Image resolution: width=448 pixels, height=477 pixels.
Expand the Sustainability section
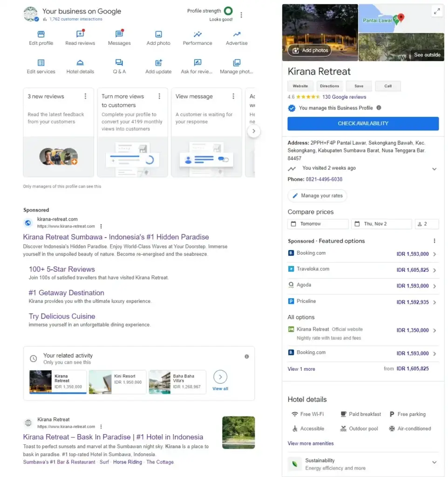click(x=434, y=463)
